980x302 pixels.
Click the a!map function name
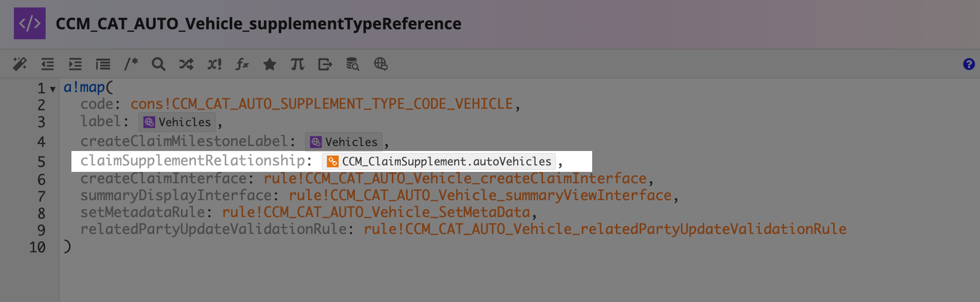84,87
